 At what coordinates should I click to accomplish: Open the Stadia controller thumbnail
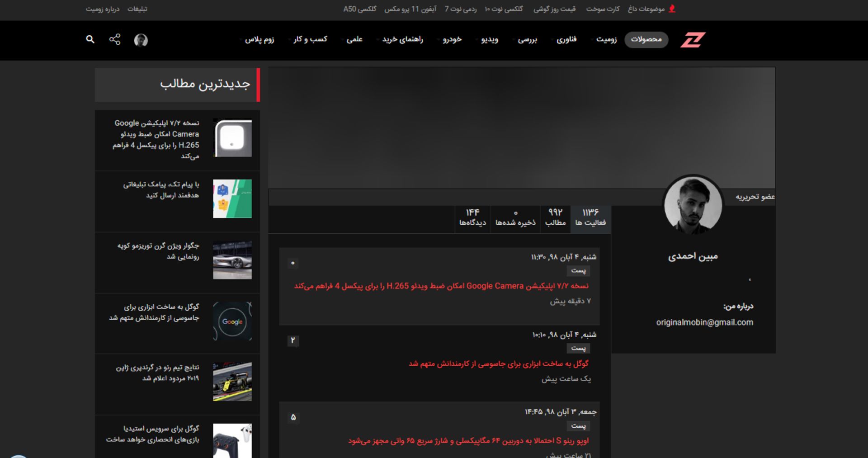(232, 441)
